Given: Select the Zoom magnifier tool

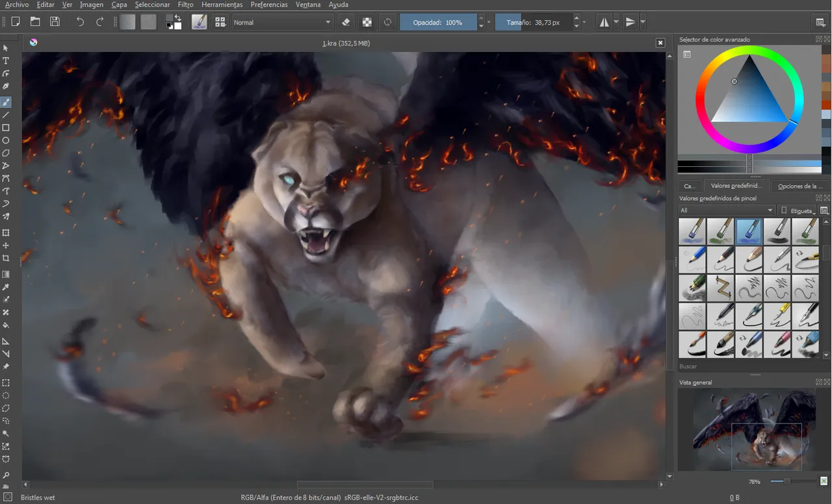Looking at the screenshot, I should pos(6,475).
